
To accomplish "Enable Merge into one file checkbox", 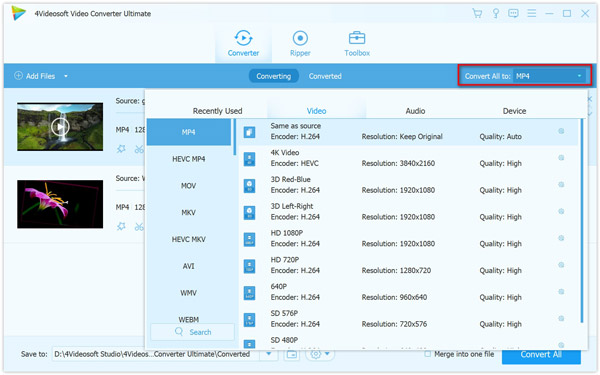I will [428, 354].
